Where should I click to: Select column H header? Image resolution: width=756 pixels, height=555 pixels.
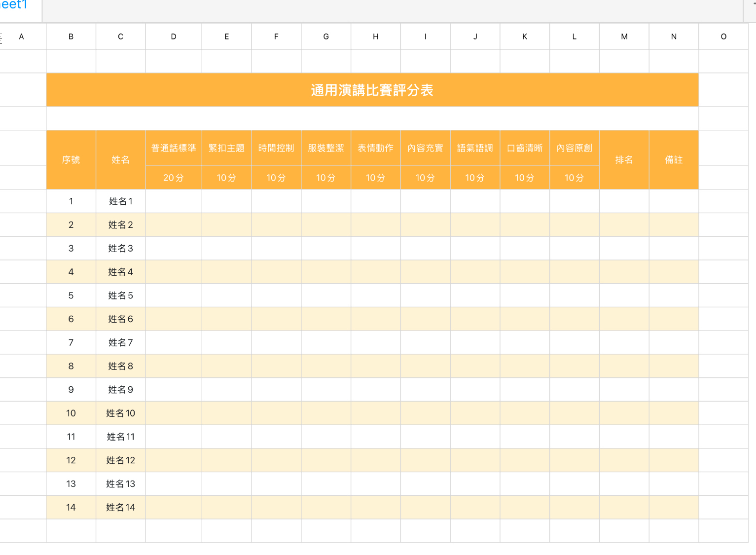[x=376, y=37]
